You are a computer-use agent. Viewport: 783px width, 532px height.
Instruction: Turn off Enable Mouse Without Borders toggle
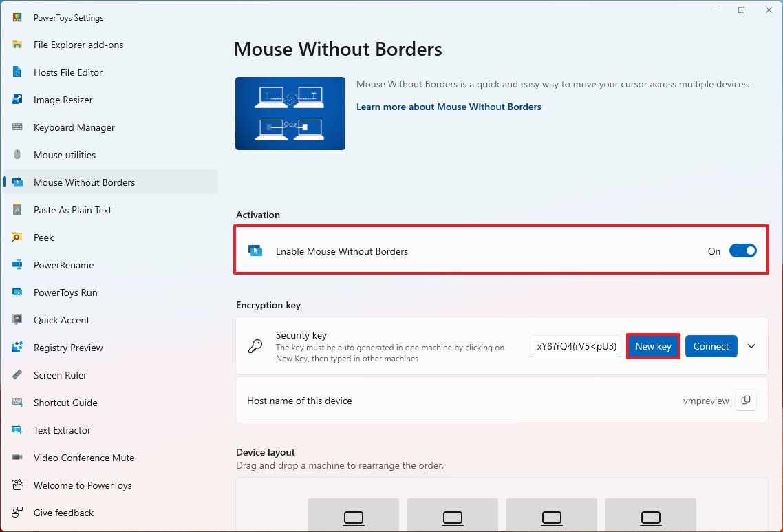coord(742,251)
